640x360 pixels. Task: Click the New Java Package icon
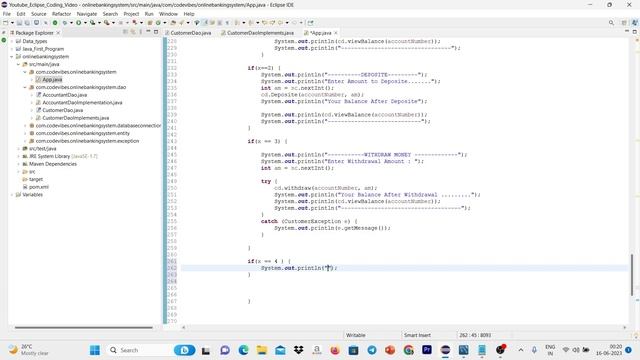pyautogui.click(x=150, y=23)
